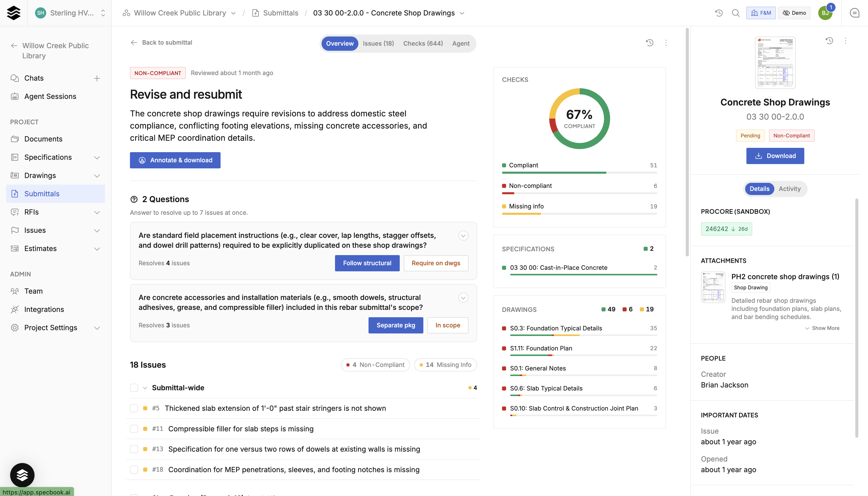
Task: Add a new chat with plus icon
Action: [x=97, y=78]
